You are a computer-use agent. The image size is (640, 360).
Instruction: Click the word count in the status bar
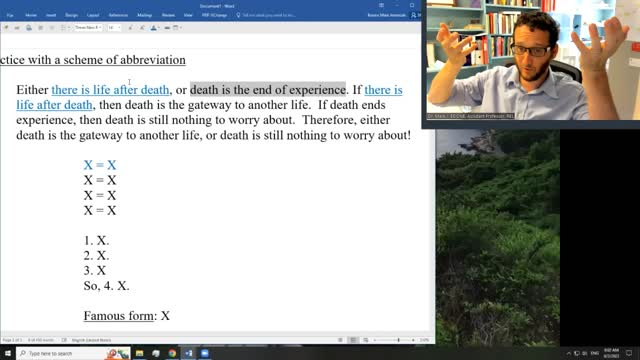pos(41,340)
